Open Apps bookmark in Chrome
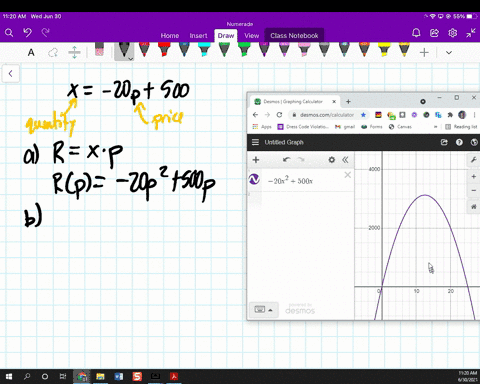The width and height of the screenshot is (480, 384). coord(262,127)
